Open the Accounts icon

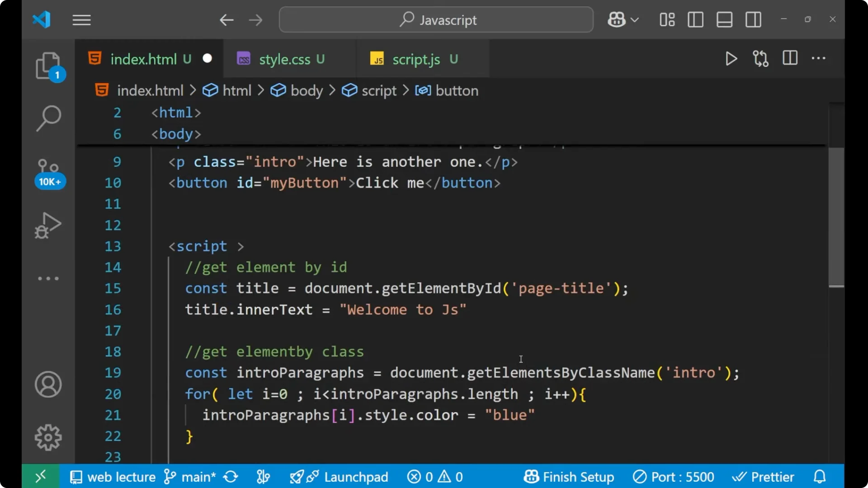[x=48, y=385]
